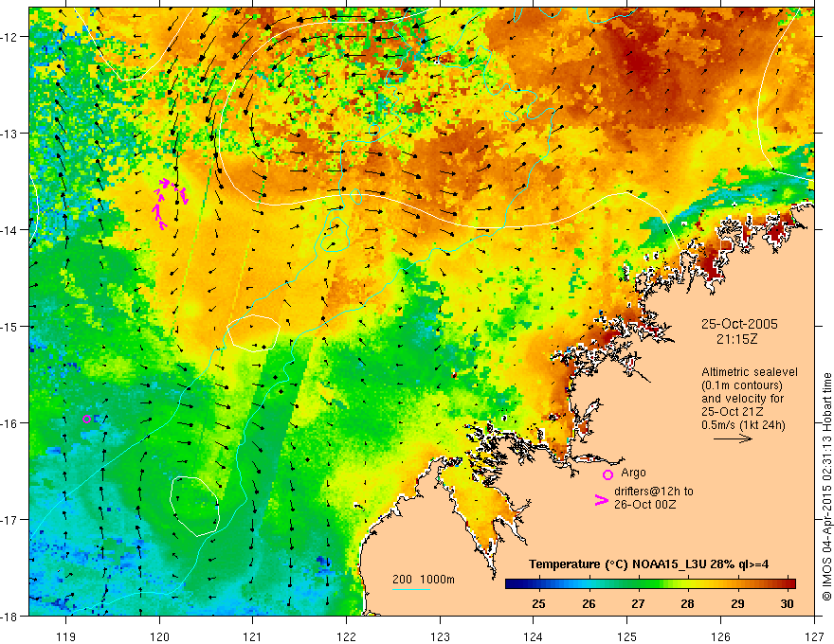Click the '122' longitude axis label
This screenshot has height=644, width=834.
click(346, 636)
